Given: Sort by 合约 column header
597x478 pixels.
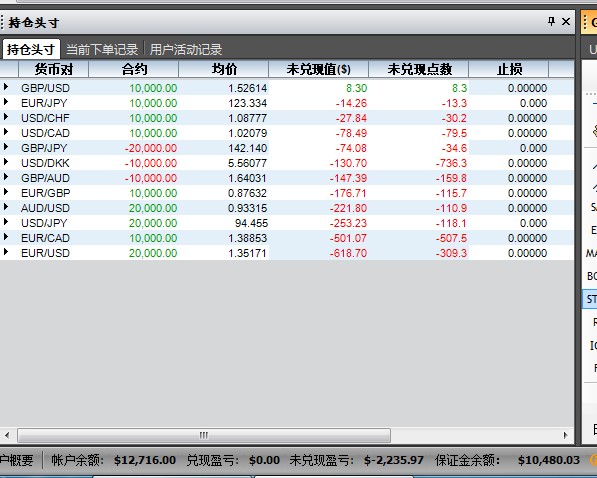Looking at the screenshot, I should 134,69.
